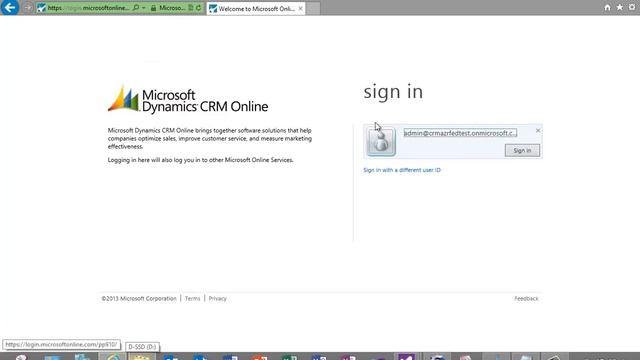Close the Welcome to Microsoft Online tab
Image resolution: width=640 pixels, height=360 pixels.
pos(300,9)
